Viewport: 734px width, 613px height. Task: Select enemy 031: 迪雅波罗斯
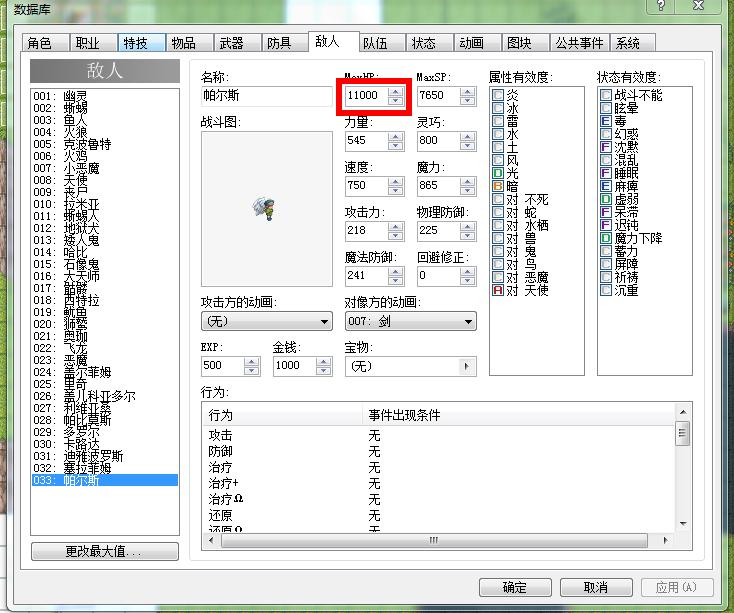(105, 456)
